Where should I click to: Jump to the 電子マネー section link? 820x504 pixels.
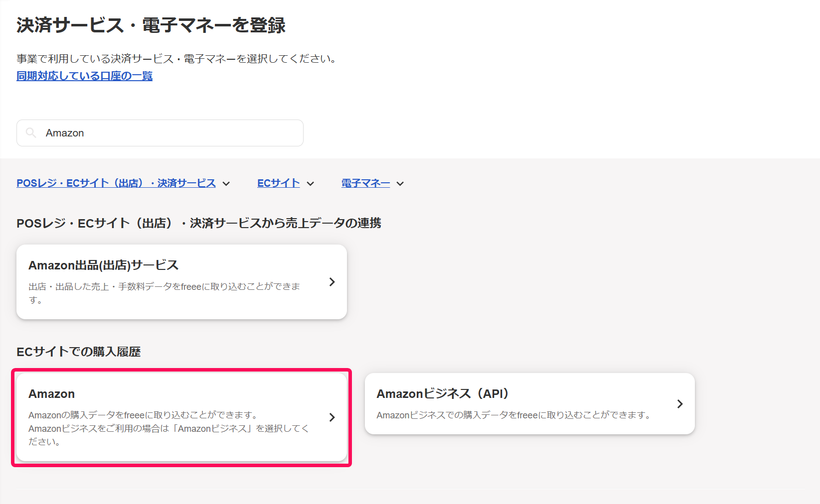365,183
